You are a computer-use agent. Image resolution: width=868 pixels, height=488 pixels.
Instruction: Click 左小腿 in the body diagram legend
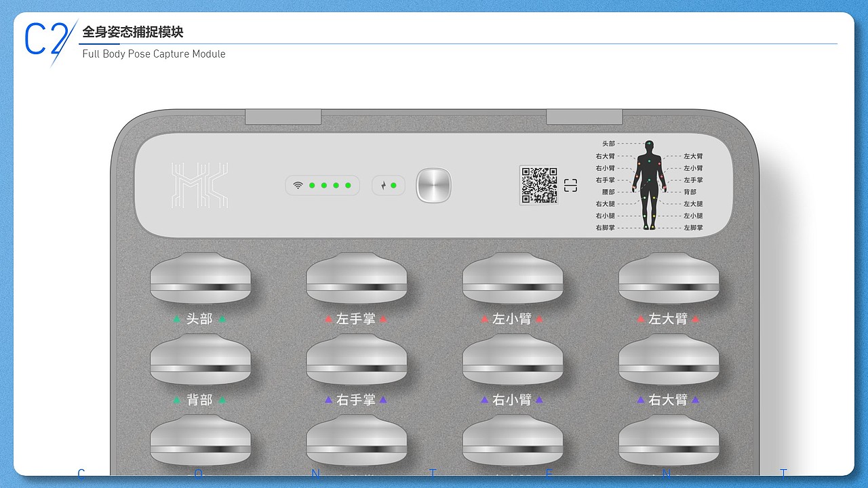tap(693, 216)
